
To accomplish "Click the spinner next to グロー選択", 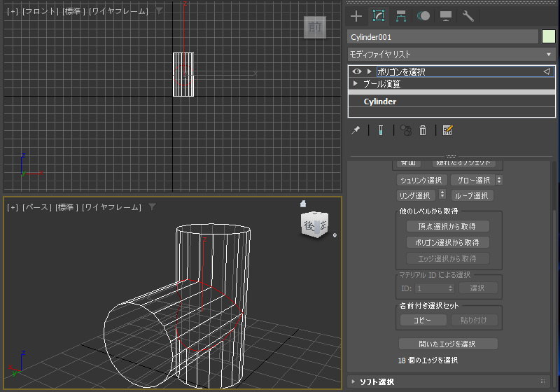I will click(499, 181).
